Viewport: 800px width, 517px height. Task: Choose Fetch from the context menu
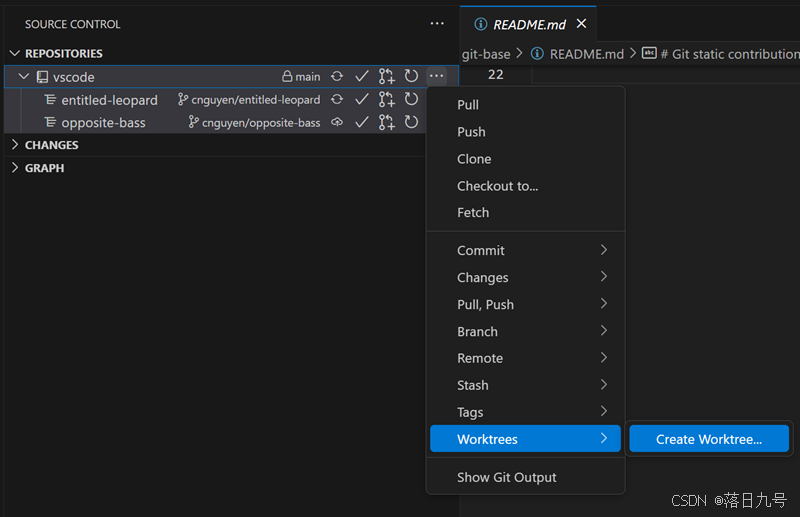(526, 212)
